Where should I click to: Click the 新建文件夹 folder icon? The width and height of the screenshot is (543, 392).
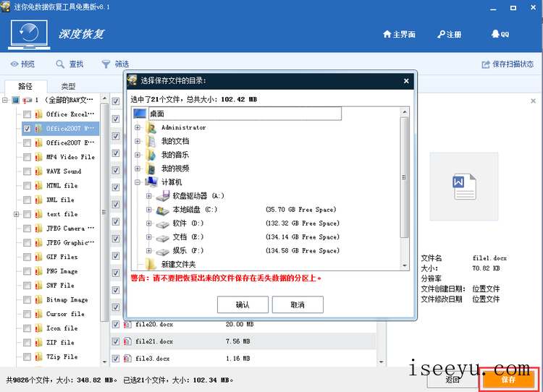pos(151,264)
